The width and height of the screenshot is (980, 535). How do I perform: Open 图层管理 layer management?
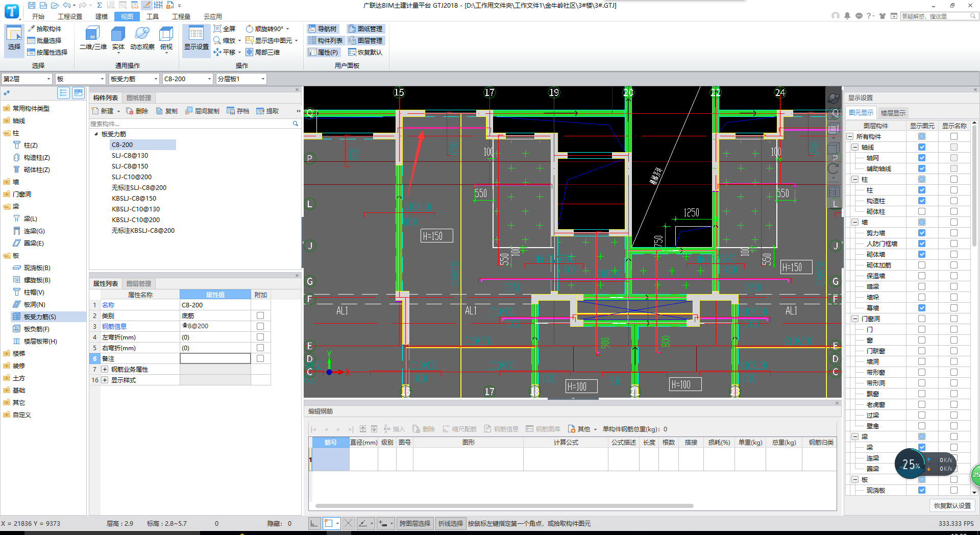coord(365,40)
